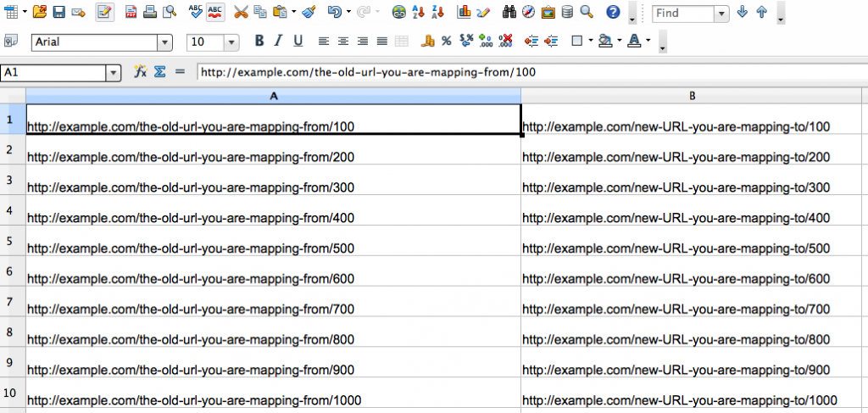Toggle AutoSpellcheck red underline icon
Viewport: 868px width, 413px height.
tap(215, 12)
